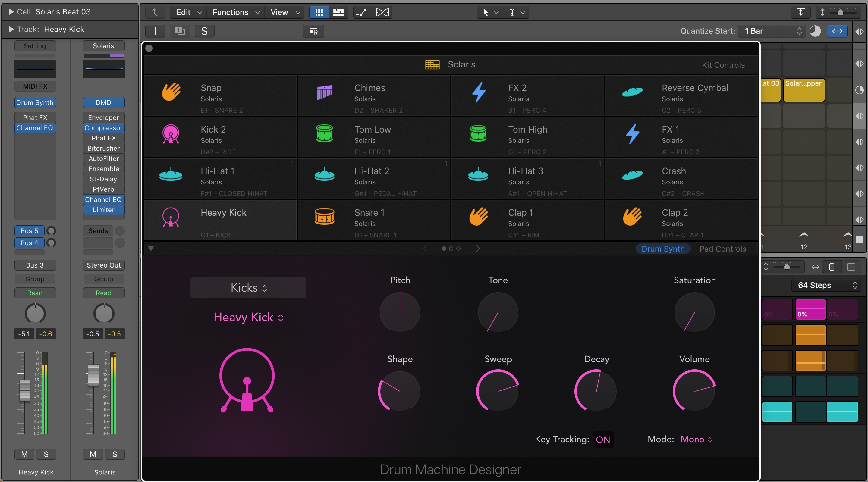Image resolution: width=868 pixels, height=482 pixels.
Task: Switch to grid cell view
Action: 319,12
